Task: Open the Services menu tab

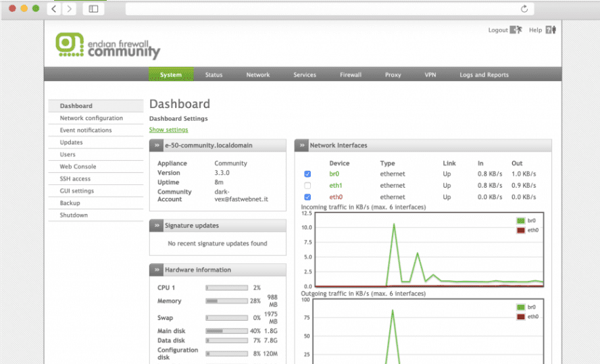Action: tap(305, 75)
